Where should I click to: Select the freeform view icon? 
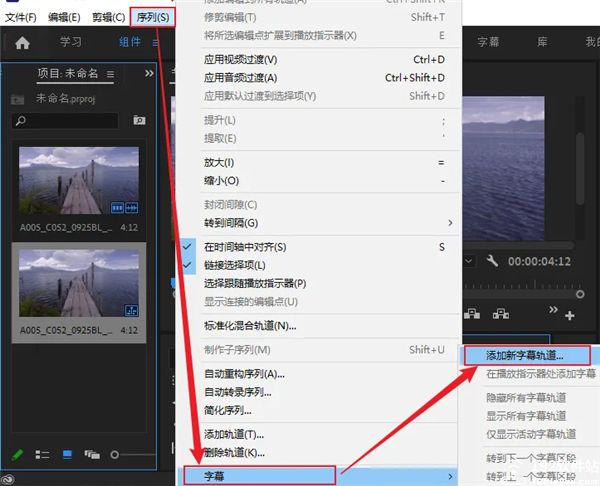[92, 455]
